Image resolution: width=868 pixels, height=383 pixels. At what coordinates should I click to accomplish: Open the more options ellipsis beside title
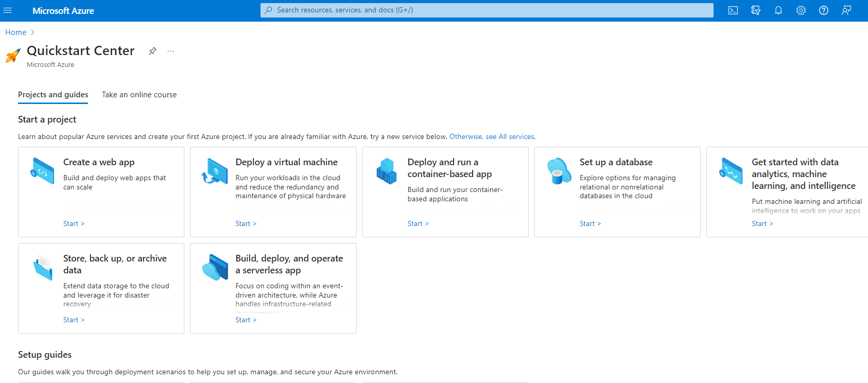point(170,51)
